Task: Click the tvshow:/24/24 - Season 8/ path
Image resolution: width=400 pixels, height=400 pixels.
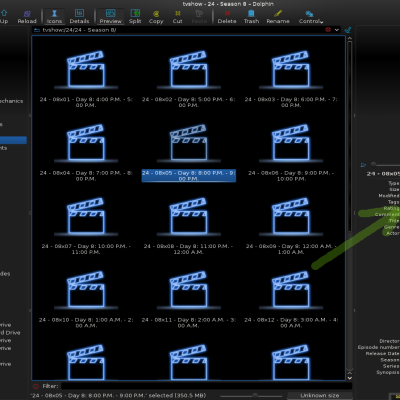Action: point(79,30)
